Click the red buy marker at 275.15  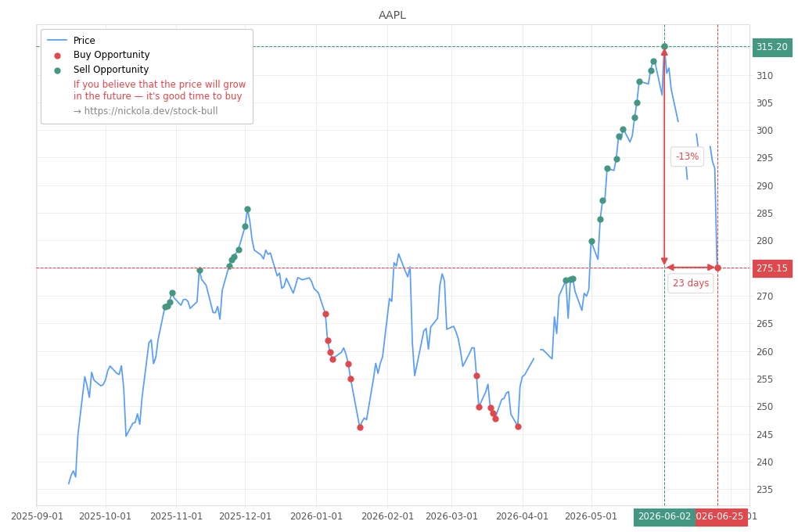coord(717,268)
